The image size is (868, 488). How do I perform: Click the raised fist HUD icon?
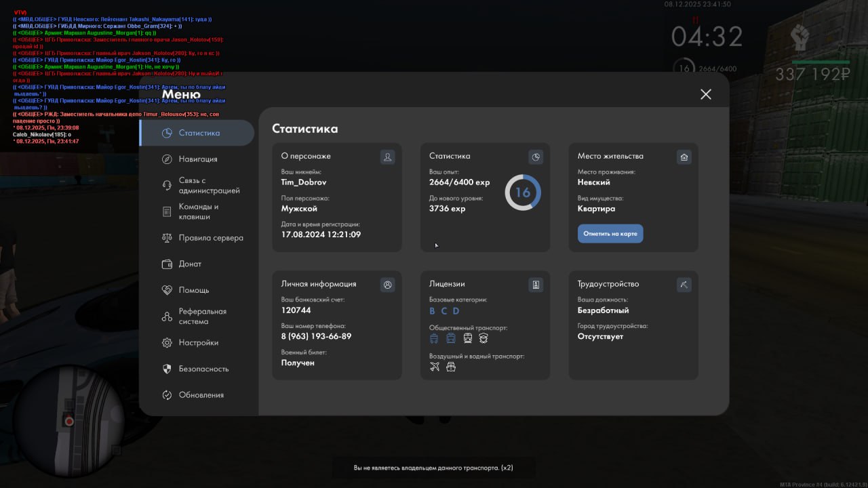tap(801, 38)
